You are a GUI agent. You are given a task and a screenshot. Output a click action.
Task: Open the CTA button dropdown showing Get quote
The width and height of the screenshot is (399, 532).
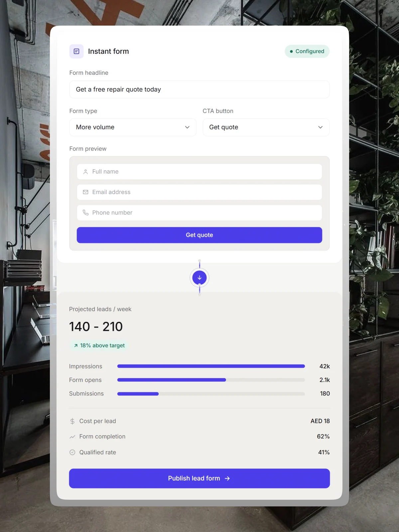pyautogui.click(x=266, y=127)
